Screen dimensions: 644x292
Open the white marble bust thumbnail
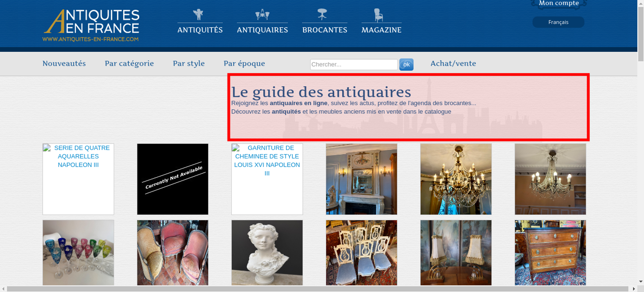pos(267,252)
